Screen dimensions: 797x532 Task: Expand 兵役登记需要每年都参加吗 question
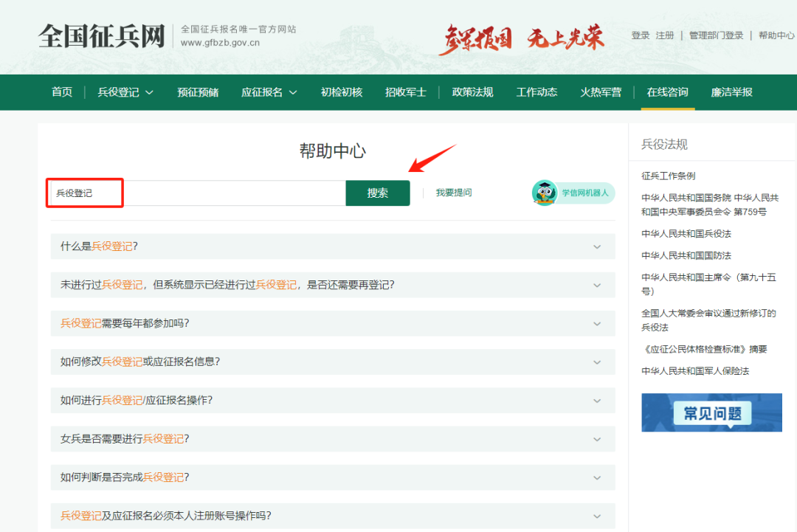pos(332,323)
